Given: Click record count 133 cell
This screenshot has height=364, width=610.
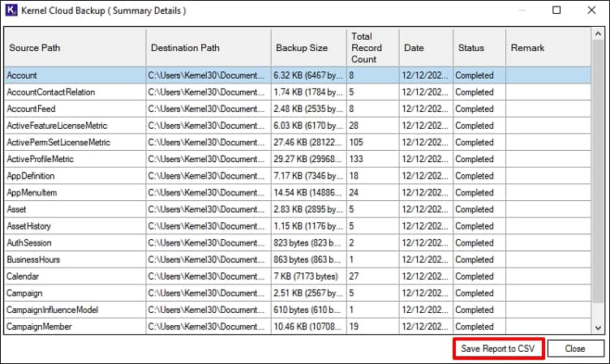Looking at the screenshot, I should tap(372, 159).
